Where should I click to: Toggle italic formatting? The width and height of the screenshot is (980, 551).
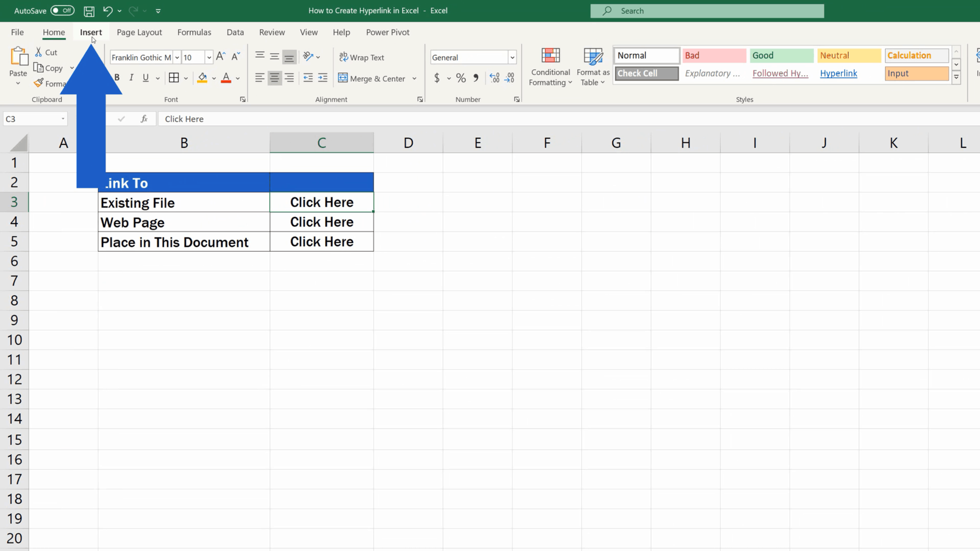coord(131,78)
